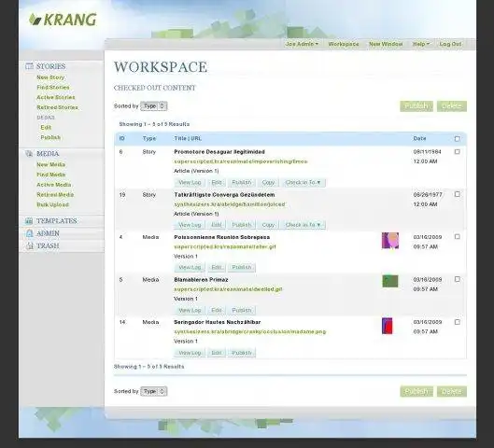
Task: Publish the Poissonnienne Reunión Sobrepesa media
Action: point(242,267)
